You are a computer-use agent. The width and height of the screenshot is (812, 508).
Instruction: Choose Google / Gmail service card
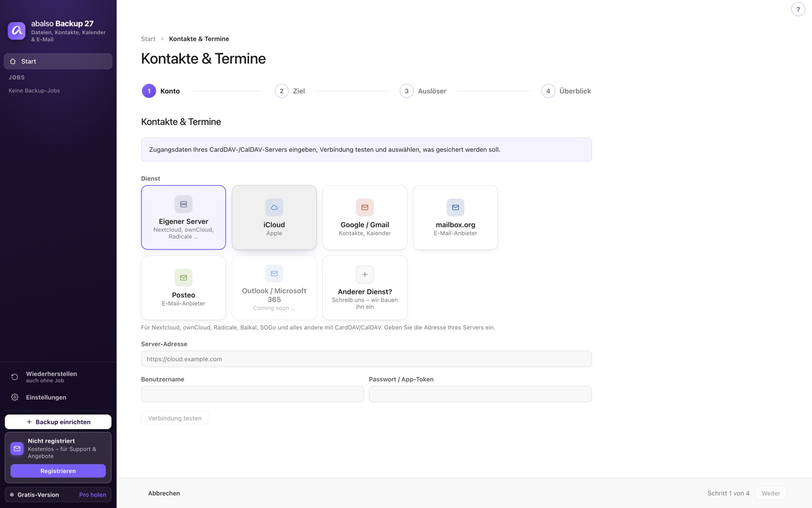[x=365, y=217]
